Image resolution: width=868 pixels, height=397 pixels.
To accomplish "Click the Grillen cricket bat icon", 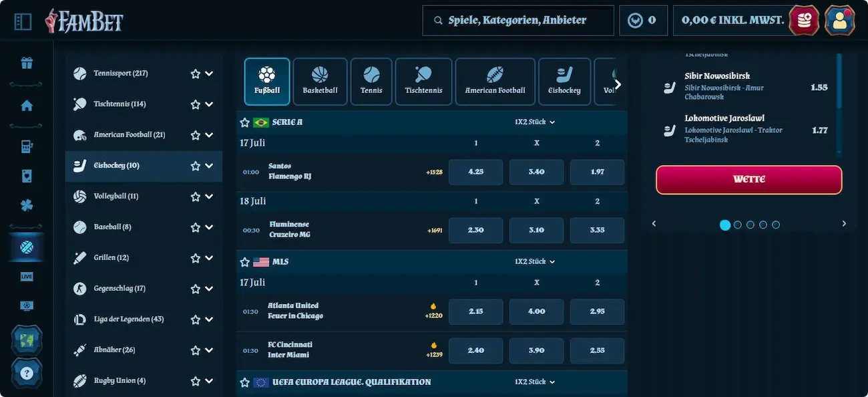I will tap(80, 258).
